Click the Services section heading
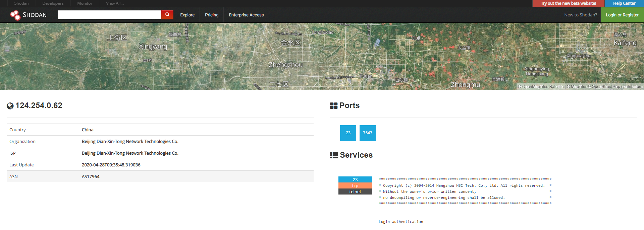The image size is (644, 230). pyautogui.click(x=356, y=155)
